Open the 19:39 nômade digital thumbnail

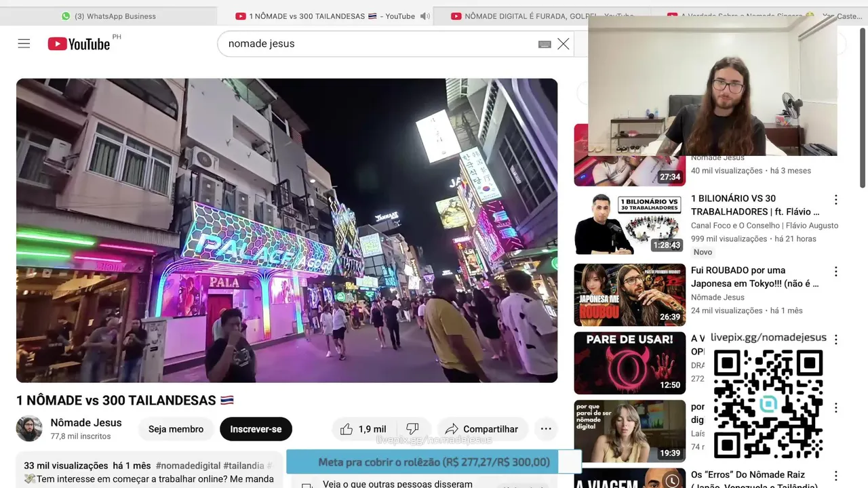(630, 431)
